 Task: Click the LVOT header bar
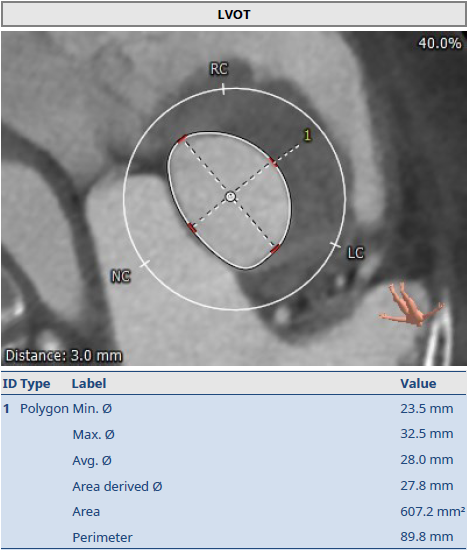coord(234,14)
